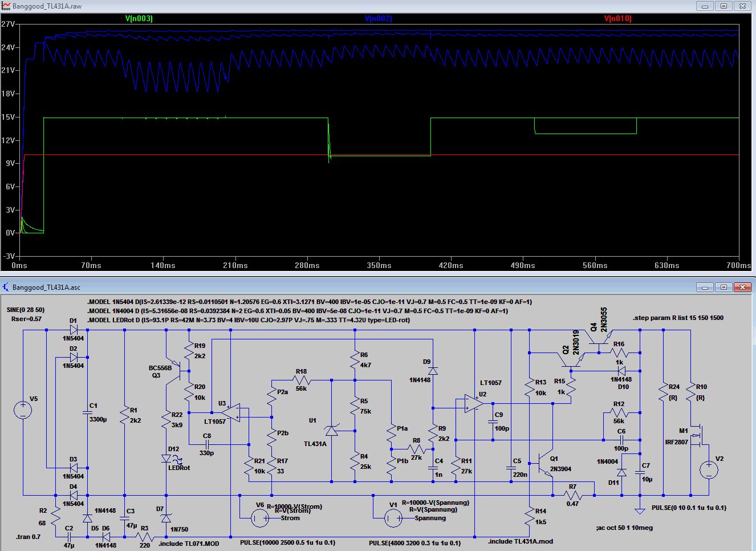
Task: Click the V(n003) green trace label
Action: (139, 19)
